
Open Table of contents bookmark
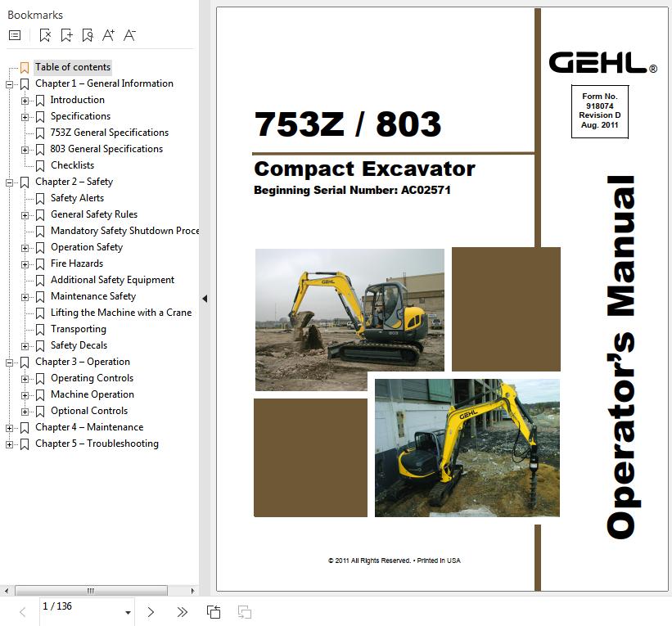(x=73, y=67)
